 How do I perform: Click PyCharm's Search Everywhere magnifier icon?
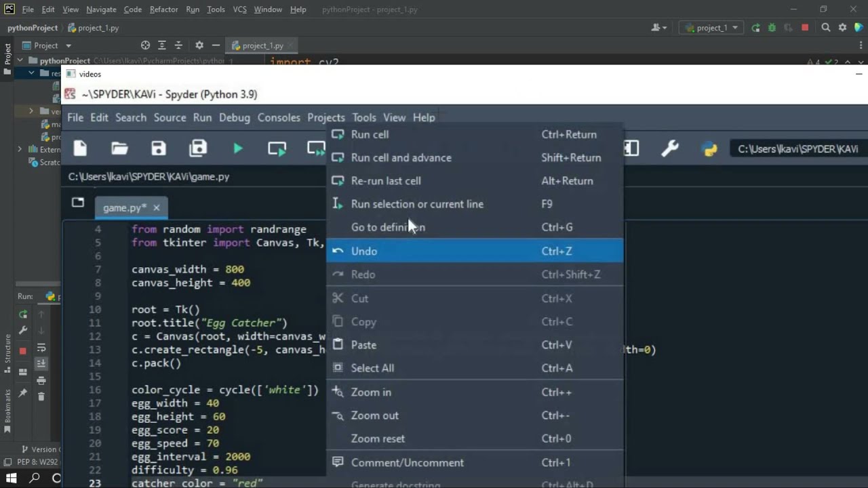tap(826, 28)
